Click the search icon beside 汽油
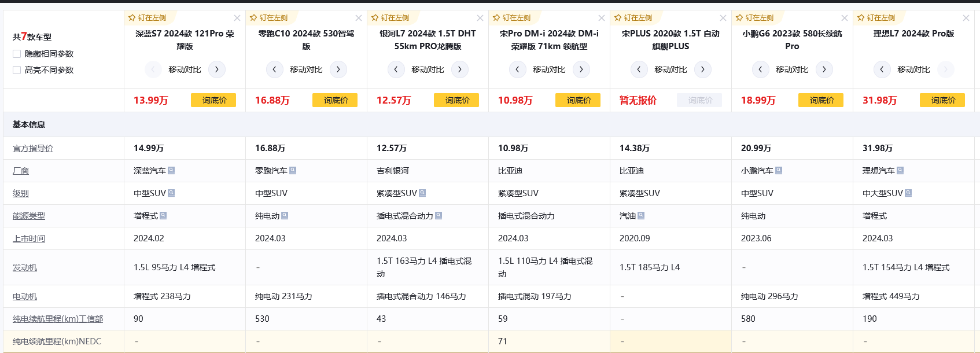Image resolution: width=980 pixels, height=353 pixels. pos(641,216)
